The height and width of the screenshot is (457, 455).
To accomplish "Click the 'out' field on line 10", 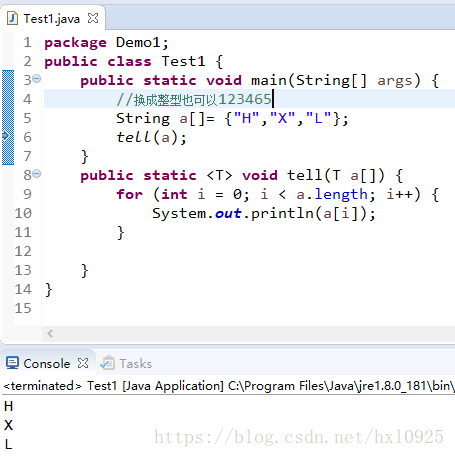I will point(228,214).
